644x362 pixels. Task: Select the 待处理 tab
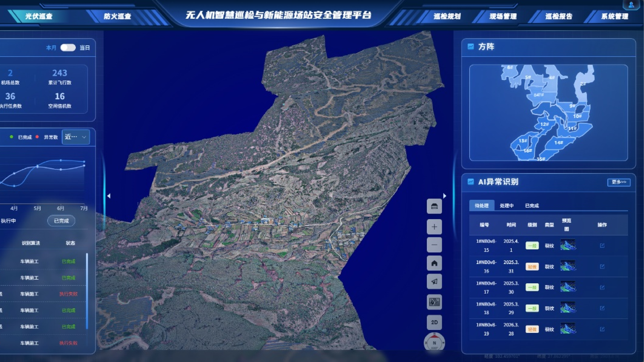[x=481, y=205]
